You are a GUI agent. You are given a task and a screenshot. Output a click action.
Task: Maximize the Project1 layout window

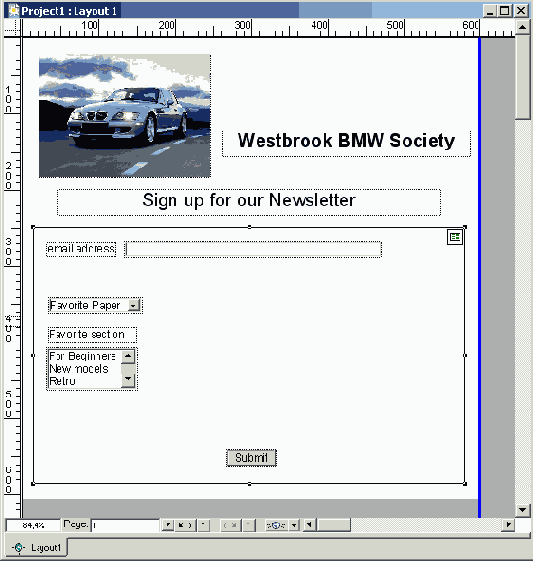504,11
